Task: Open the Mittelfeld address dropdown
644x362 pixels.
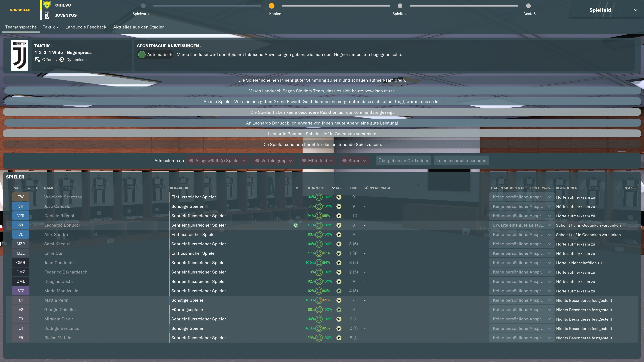Action: coord(317,161)
